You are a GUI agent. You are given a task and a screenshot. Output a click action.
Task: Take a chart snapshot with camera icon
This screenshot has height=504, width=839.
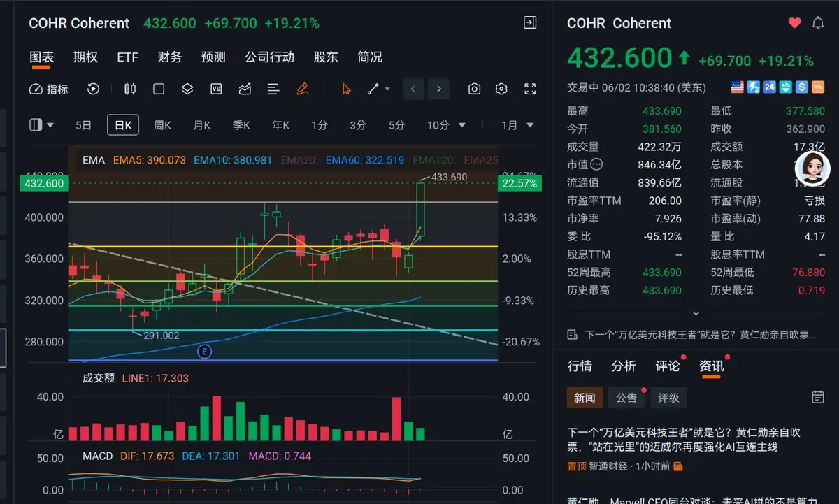pyautogui.click(x=475, y=89)
